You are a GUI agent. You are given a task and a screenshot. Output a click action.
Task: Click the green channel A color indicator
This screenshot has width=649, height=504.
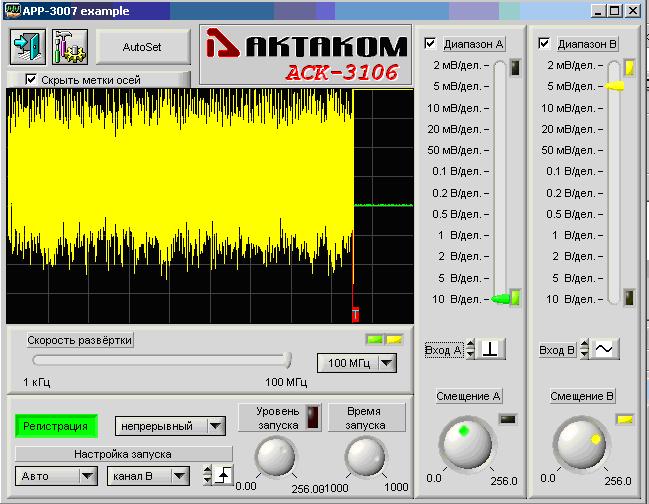[376, 339]
